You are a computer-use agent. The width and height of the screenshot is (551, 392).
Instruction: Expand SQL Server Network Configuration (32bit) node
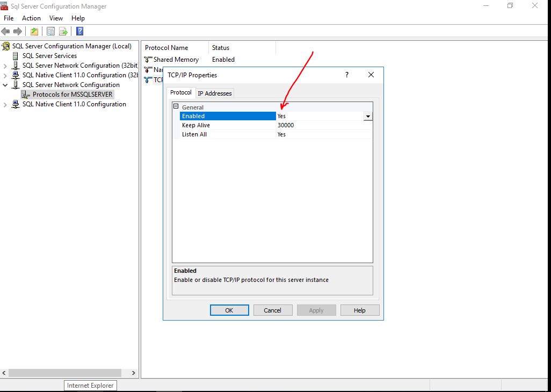(5, 66)
